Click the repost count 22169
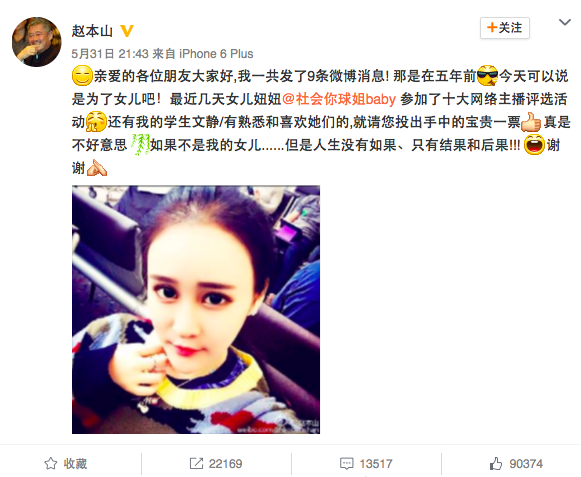The height and width of the screenshot is (477, 581). click(x=225, y=464)
